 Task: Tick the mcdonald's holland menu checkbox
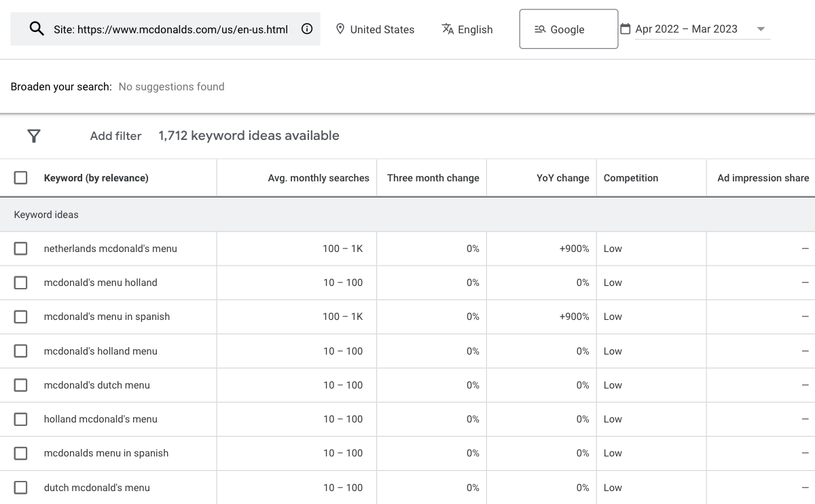tap(21, 351)
